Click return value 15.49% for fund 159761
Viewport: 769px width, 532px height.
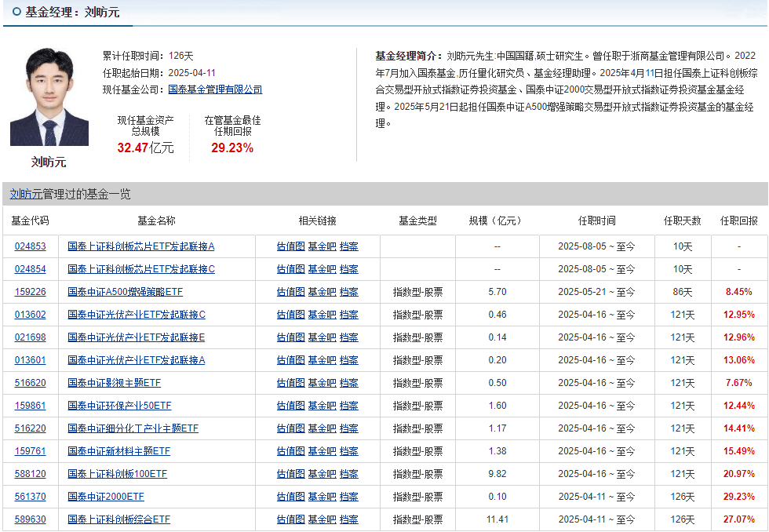pos(738,452)
